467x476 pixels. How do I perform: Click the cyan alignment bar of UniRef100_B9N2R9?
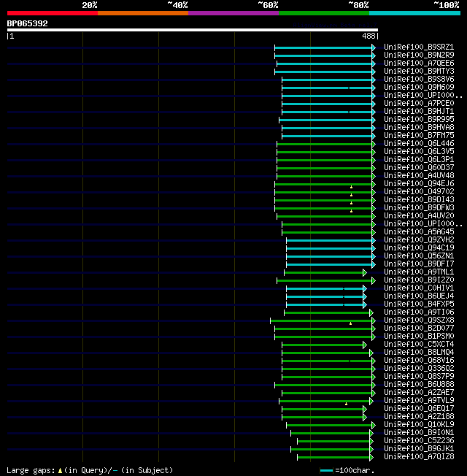(323, 56)
